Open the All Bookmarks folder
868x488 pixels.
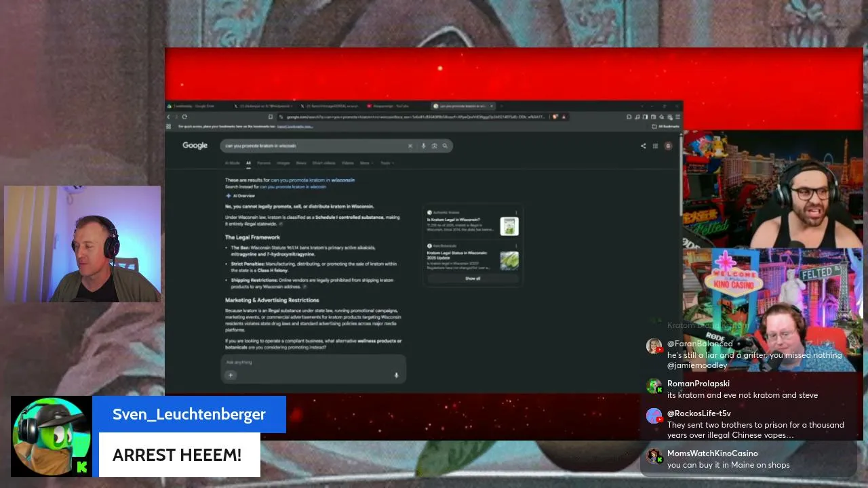tap(666, 126)
